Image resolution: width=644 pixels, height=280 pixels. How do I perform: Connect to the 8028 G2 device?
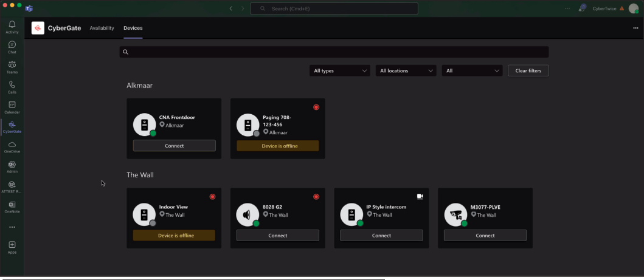[278, 235]
